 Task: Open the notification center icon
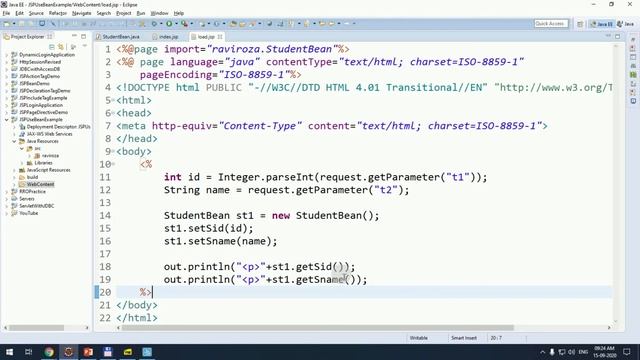click(x=627, y=352)
